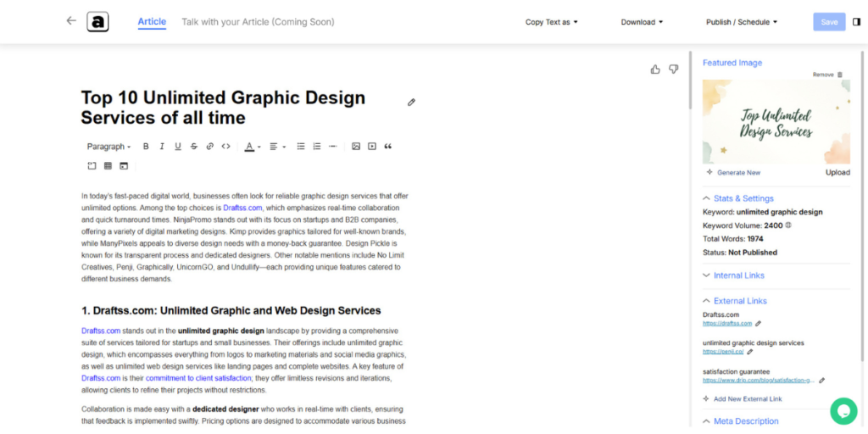The width and height of the screenshot is (868, 434).
Task: Click the window-style embed icon after the table icon
Action: pyautogui.click(x=124, y=165)
